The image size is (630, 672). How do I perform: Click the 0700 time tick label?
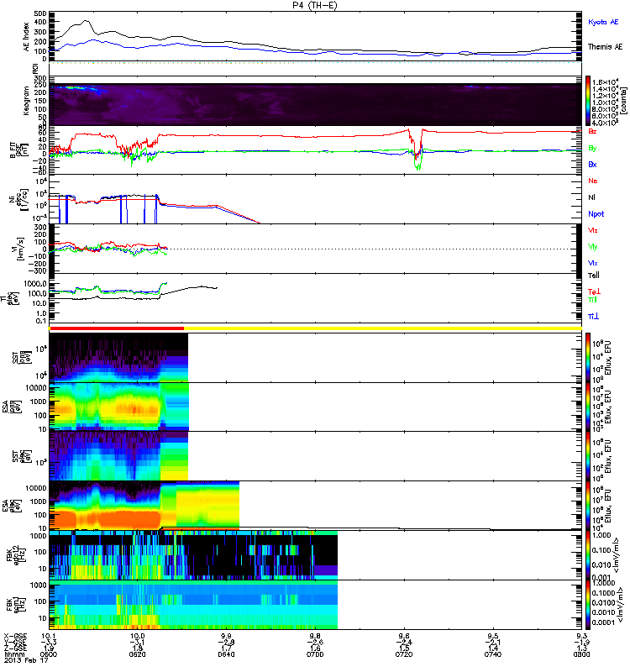(x=315, y=654)
